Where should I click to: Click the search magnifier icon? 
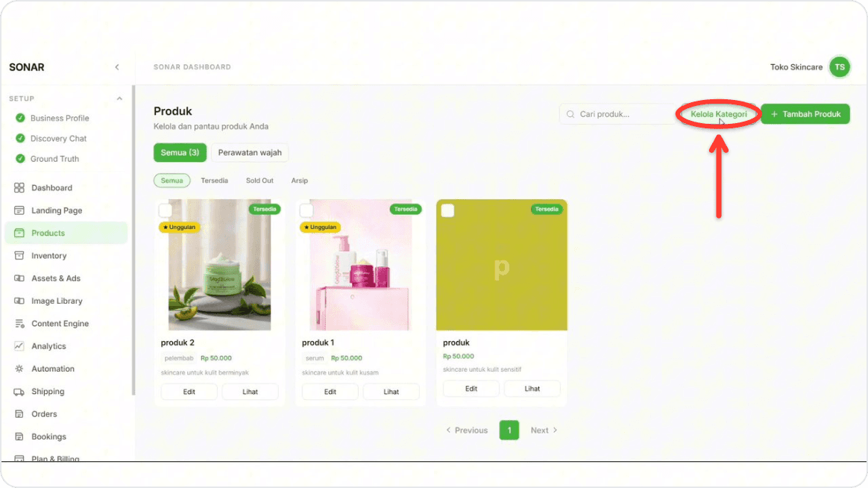[570, 114]
